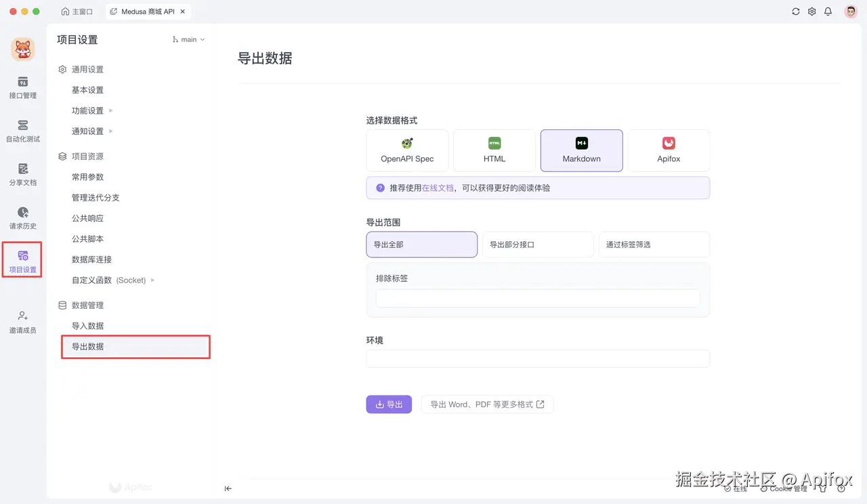Open Cookie 管理 in the status bar
Screen dimensions: 867x504
(x=784, y=488)
